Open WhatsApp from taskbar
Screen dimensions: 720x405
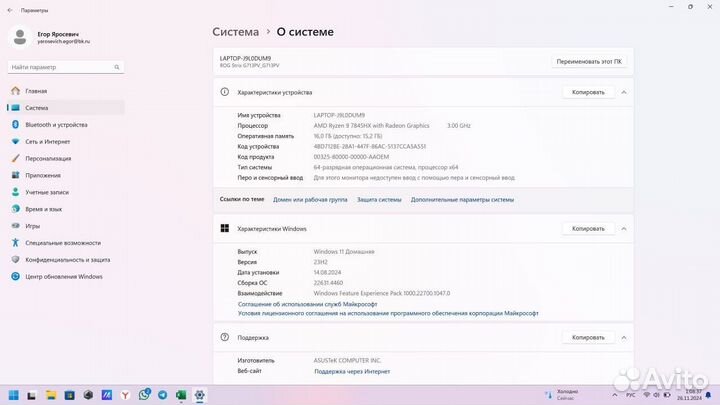point(144,395)
